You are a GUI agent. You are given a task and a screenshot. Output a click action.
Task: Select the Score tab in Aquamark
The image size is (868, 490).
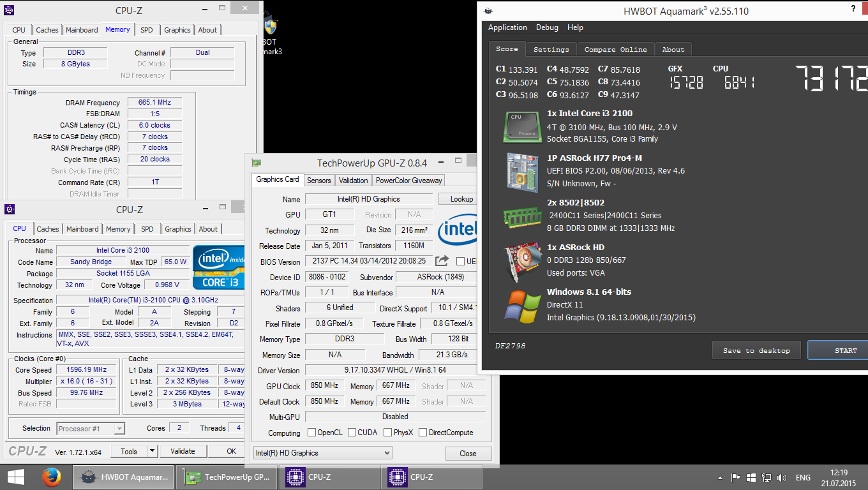click(507, 48)
